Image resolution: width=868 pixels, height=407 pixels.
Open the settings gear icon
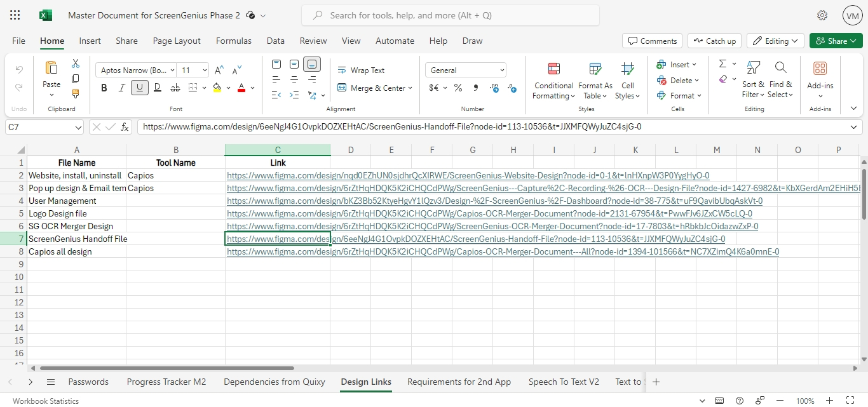822,15
